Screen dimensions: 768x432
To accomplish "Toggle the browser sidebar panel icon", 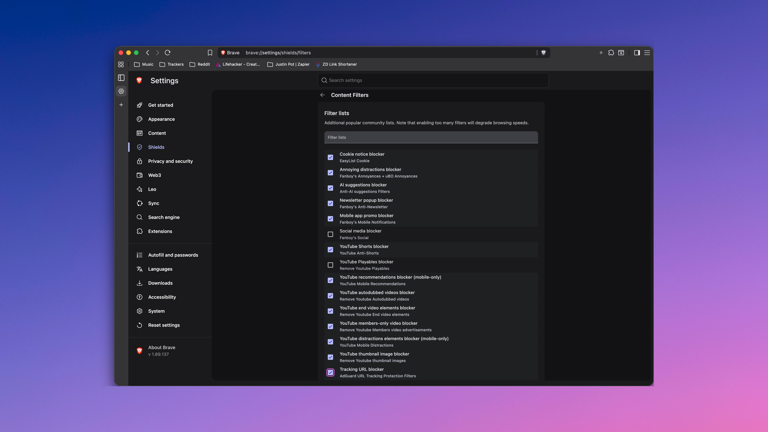I will coord(637,53).
